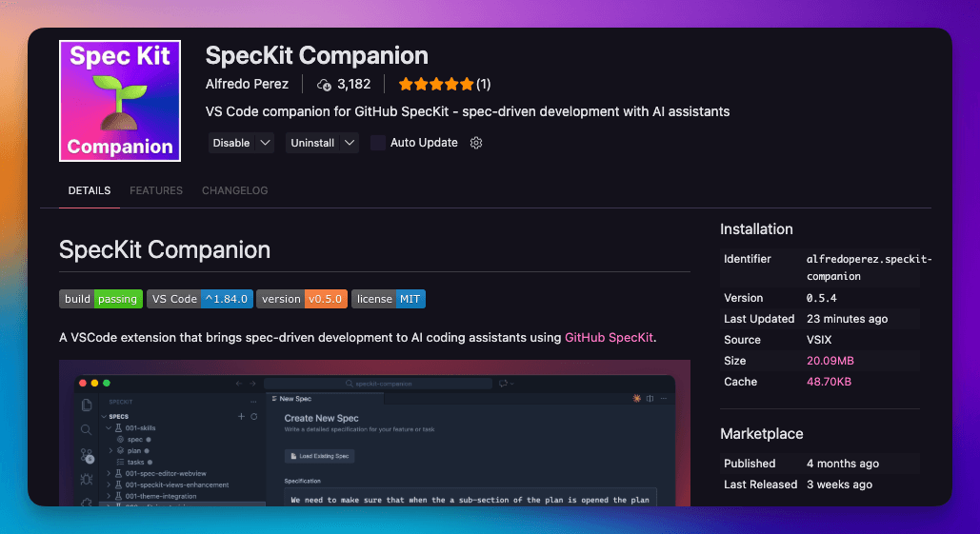980x534 pixels.
Task: Click the Specification text area in preview
Action: (x=470, y=498)
